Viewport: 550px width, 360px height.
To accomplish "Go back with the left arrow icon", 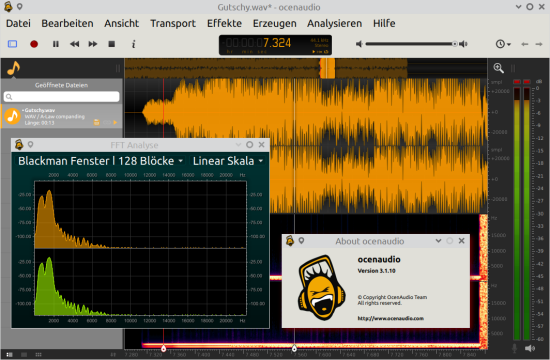I will [x=525, y=44].
